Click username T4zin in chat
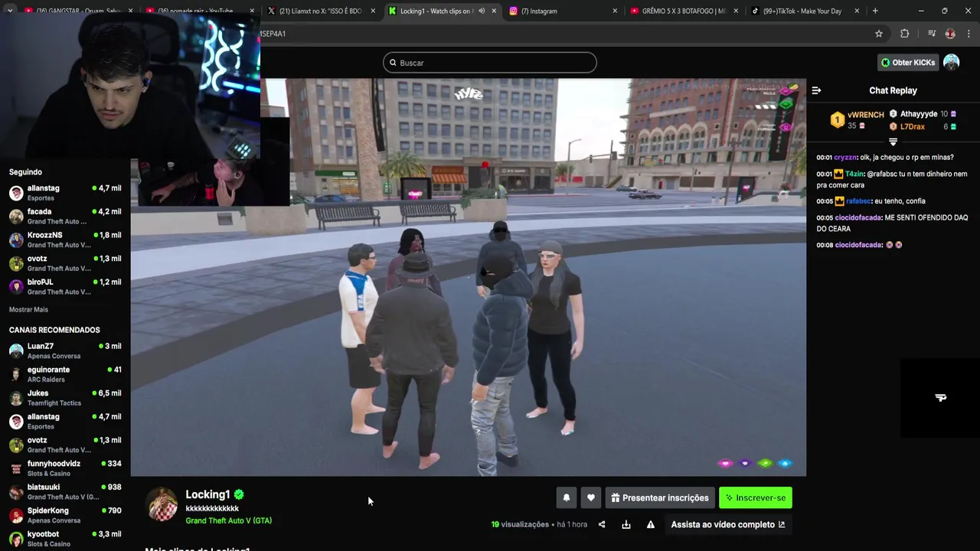980x551 pixels. tap(854, 174)
